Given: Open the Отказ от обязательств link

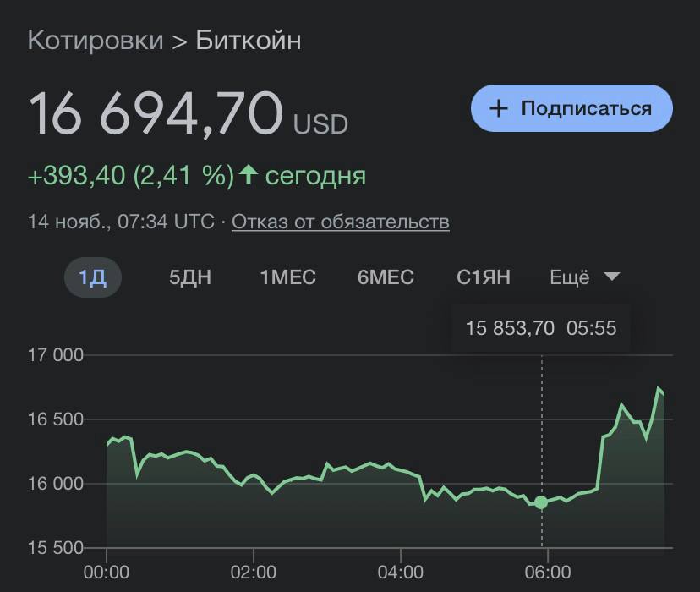Looking at the screenshot, I should 341,222.
